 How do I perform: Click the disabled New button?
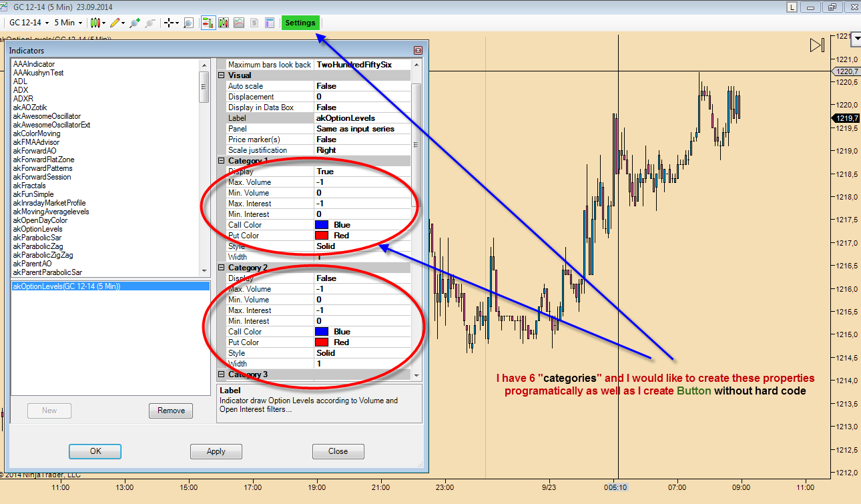coord(49,411)
